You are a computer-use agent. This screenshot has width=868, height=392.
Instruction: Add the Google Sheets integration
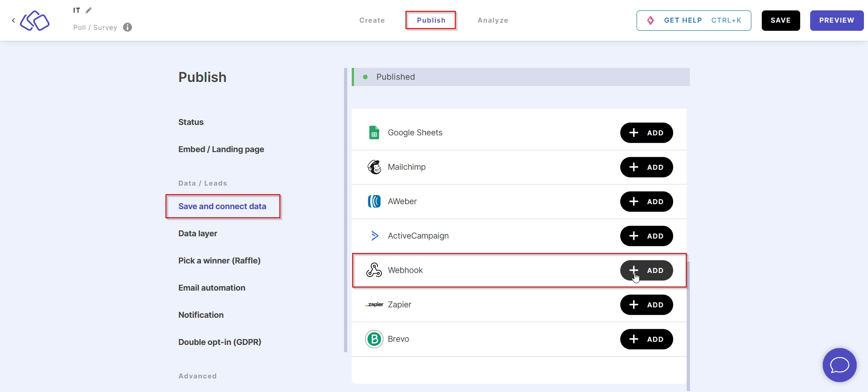646,133
